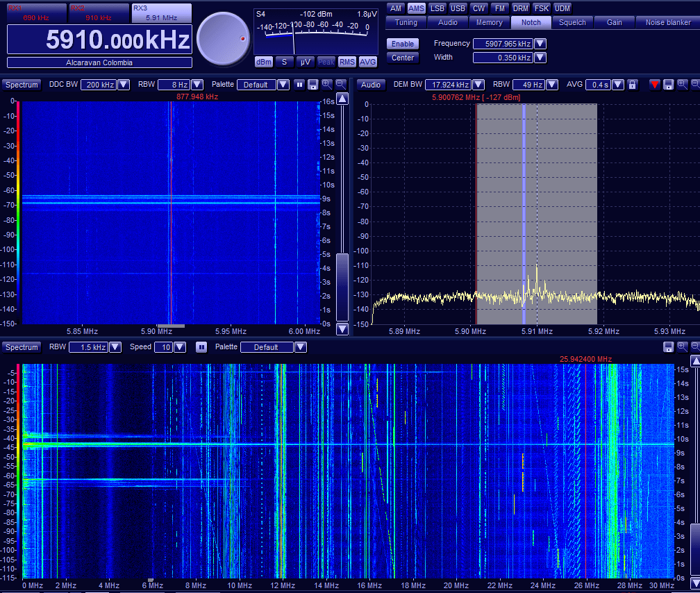This screenshot has width=700, height=593.
Task: Zoom in on the top-left spectrum panel
Action: (x=327, y=84)
